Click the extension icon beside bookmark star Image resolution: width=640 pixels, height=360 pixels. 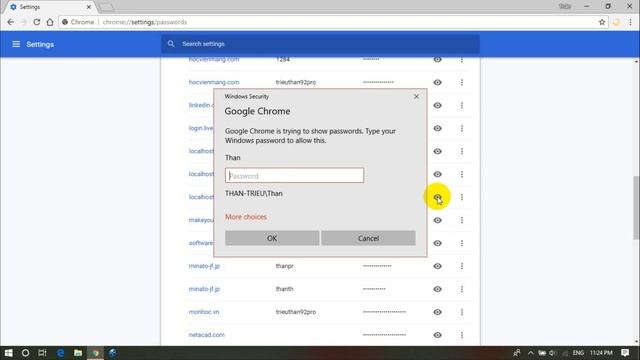pos(616,22)
